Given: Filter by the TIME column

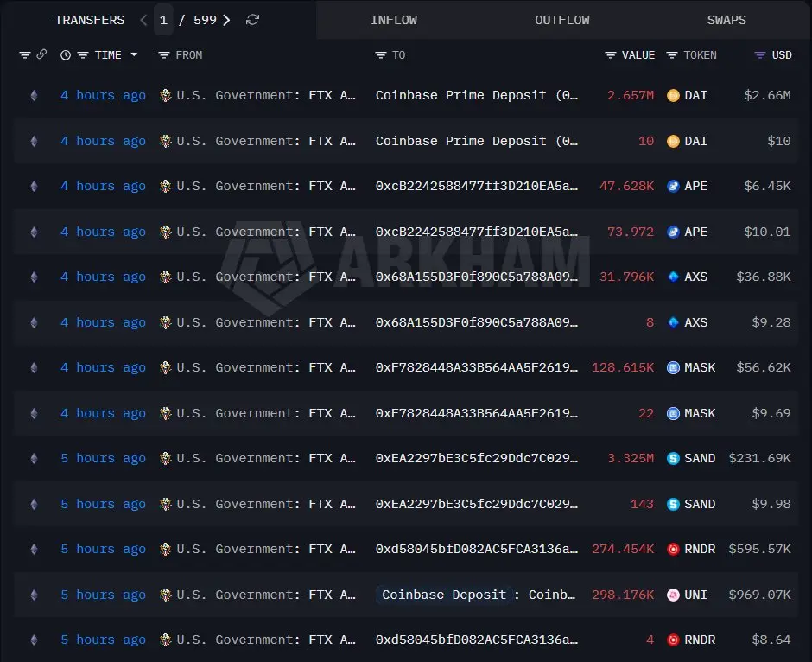Looking at the screenshot, I should click(83, 55).
